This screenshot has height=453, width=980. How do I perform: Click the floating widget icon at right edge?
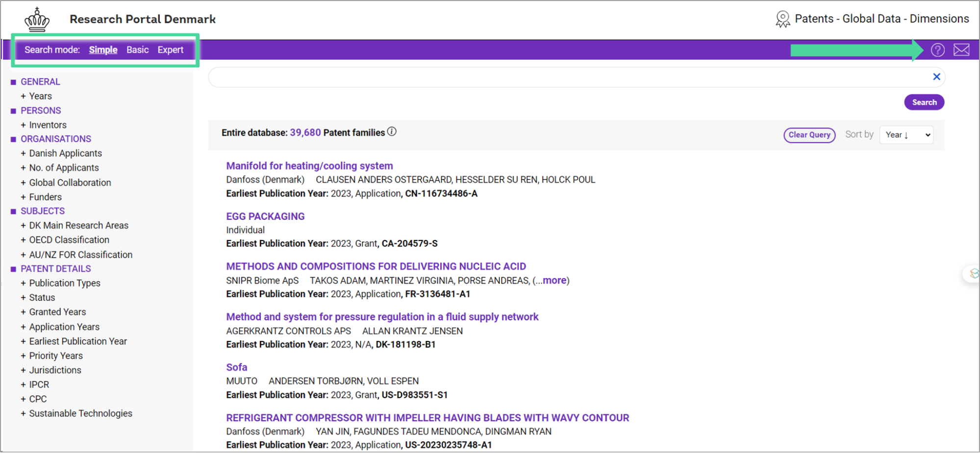[x=973, y=273]
